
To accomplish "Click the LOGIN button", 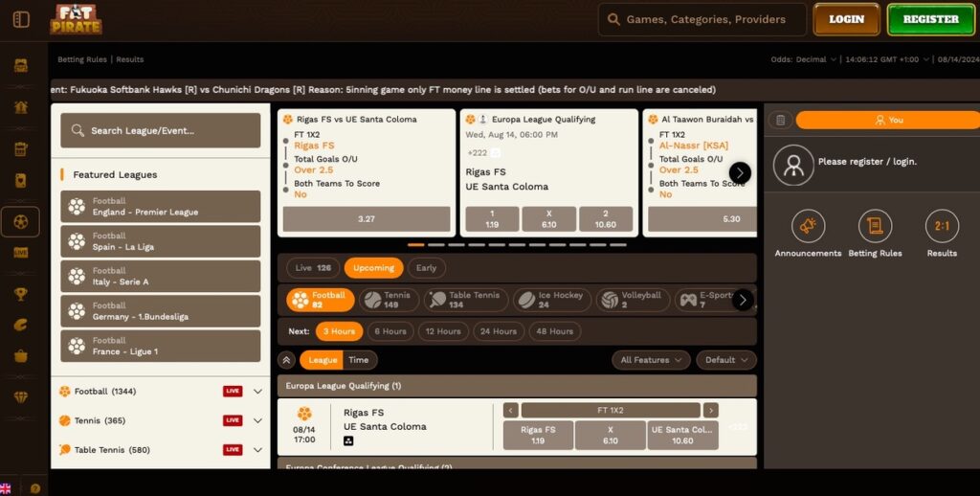I will 846,19.
